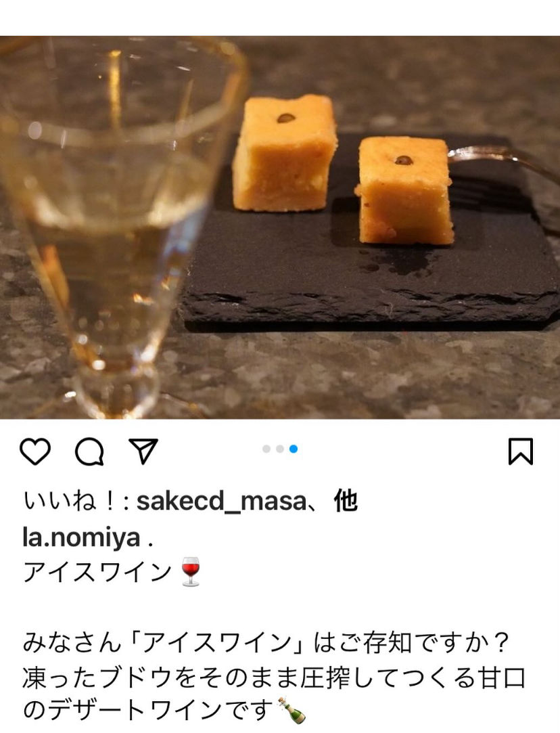Select the second carousel page dot

pos(280,449)
